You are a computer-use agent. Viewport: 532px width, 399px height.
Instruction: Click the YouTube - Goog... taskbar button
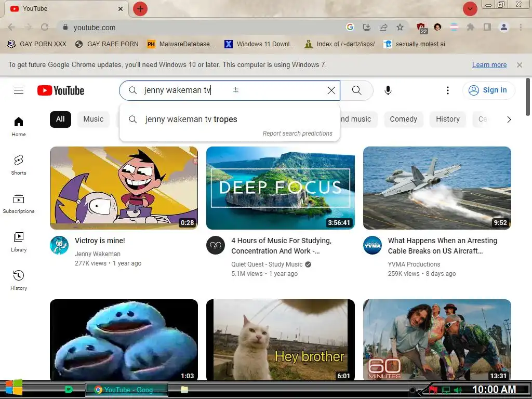(x=127, y=390)
